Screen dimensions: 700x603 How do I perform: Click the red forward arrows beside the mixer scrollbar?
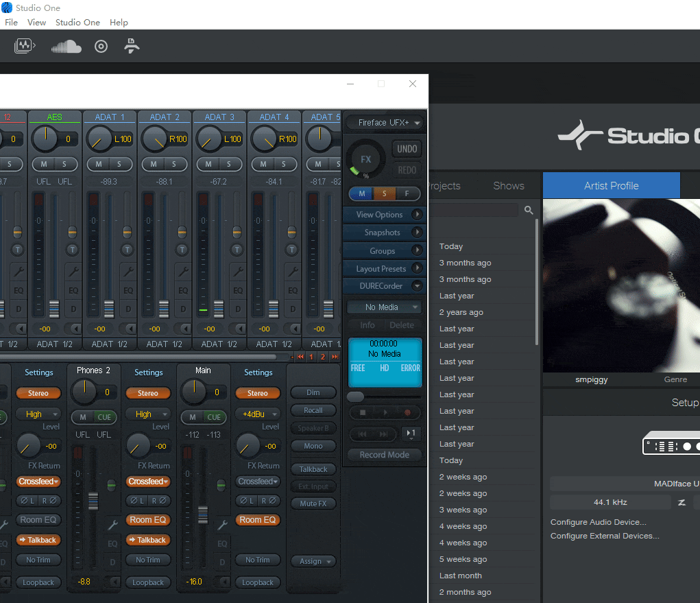335,357
